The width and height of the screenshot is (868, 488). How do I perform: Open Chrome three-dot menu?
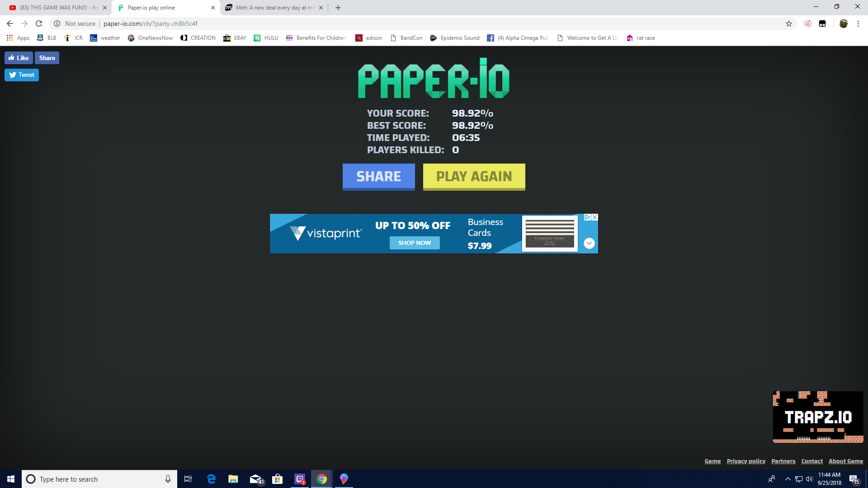pos(858,23)
